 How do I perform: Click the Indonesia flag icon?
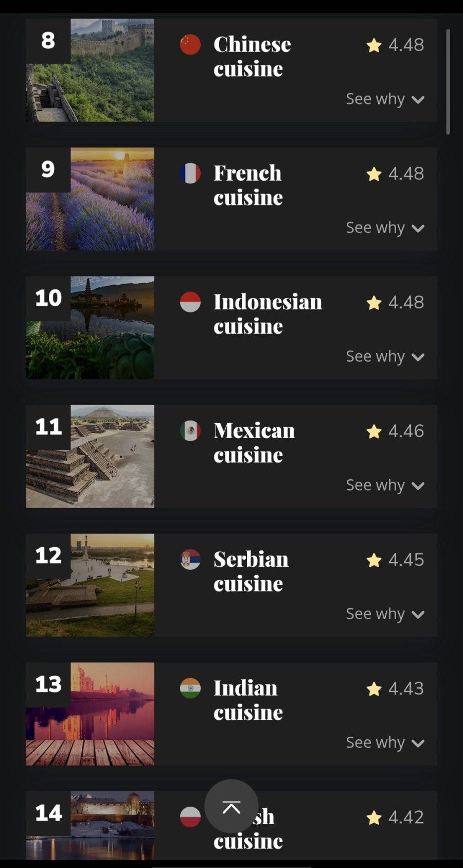[x=190, y=302]
